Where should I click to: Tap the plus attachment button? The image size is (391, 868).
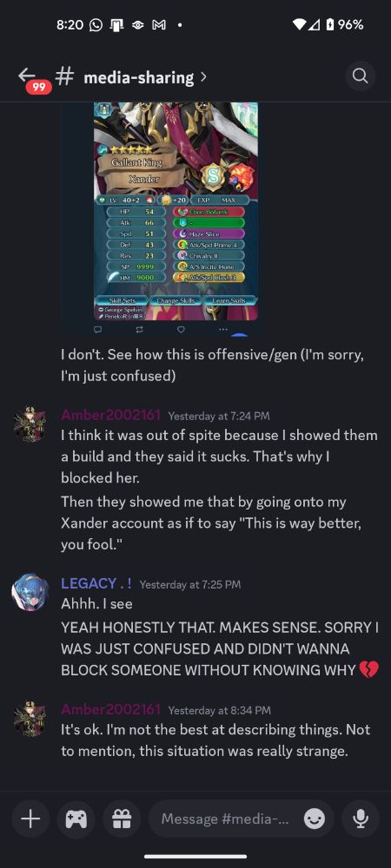pos(30,819)
